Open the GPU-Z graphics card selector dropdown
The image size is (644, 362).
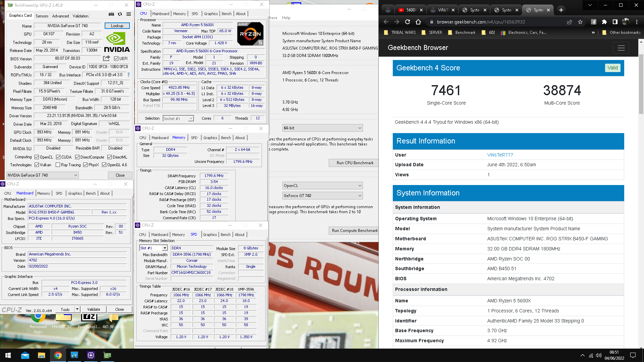[43, 175]
